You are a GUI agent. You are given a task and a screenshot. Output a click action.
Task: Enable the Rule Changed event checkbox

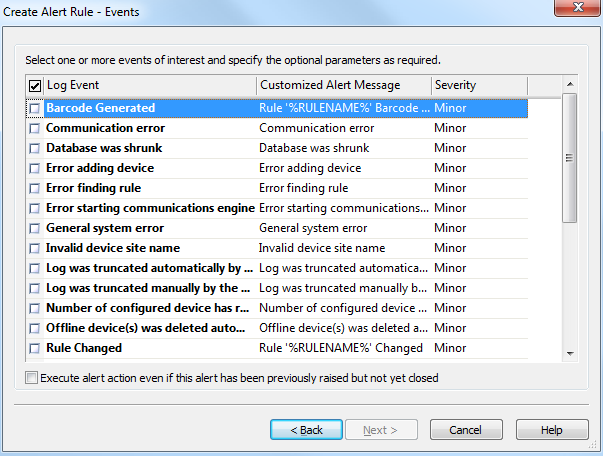(35, 348)
